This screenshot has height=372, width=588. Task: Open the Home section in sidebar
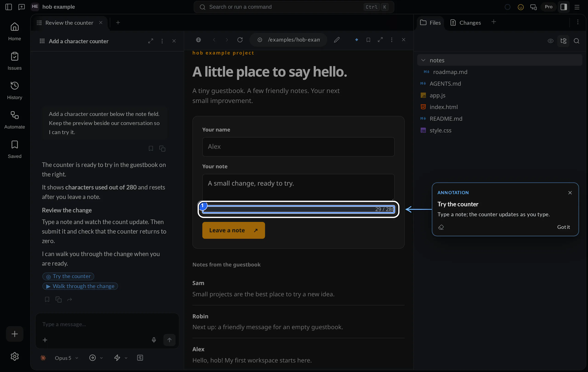14,31
